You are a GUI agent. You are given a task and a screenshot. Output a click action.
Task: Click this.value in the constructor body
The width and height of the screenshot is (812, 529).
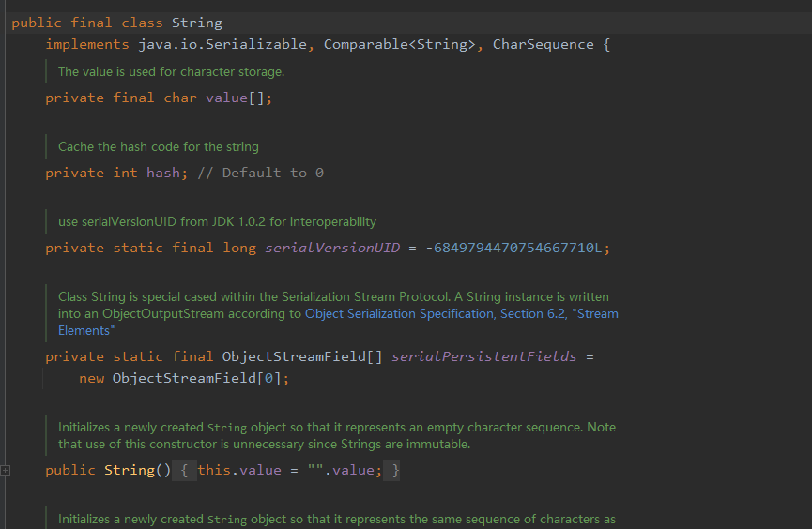pos(239,471)
